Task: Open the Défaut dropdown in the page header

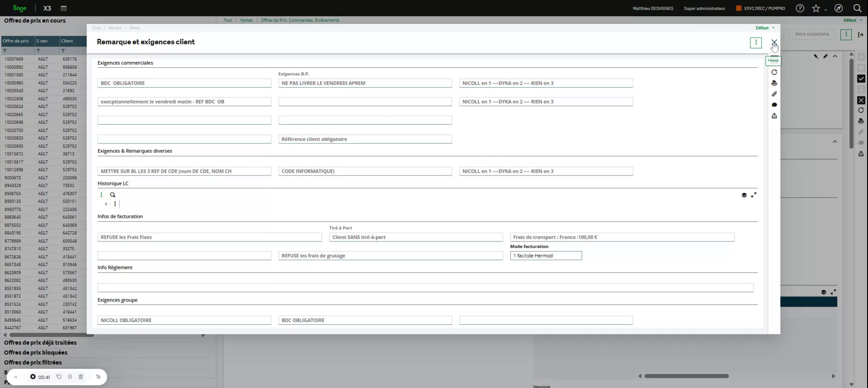Action: [853, 20]
